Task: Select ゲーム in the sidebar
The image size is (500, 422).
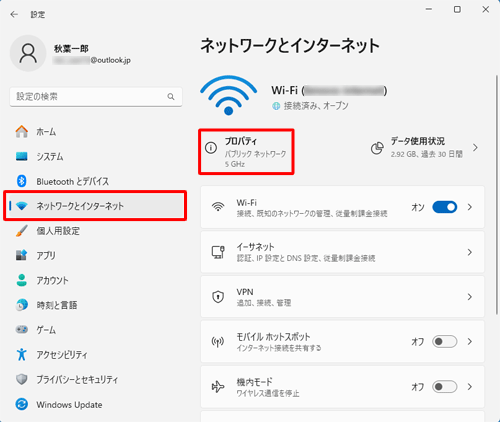Action: [96, 330]
